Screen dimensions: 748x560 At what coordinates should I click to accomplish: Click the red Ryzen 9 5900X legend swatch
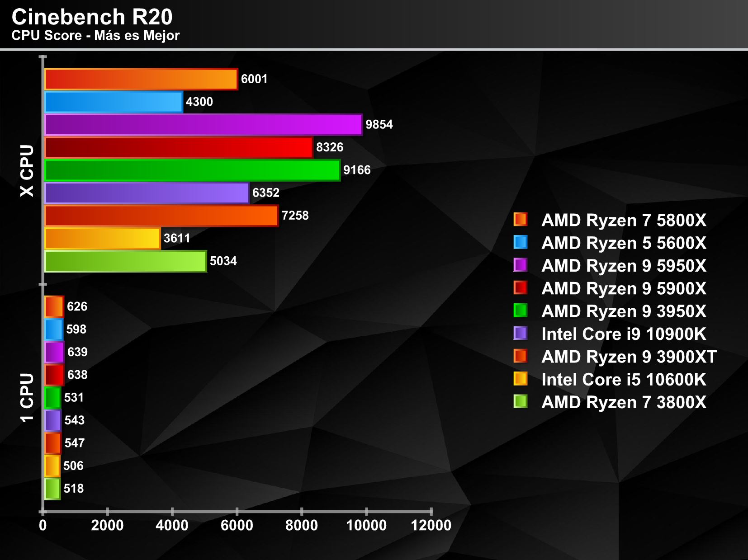[x=521, y=287]
